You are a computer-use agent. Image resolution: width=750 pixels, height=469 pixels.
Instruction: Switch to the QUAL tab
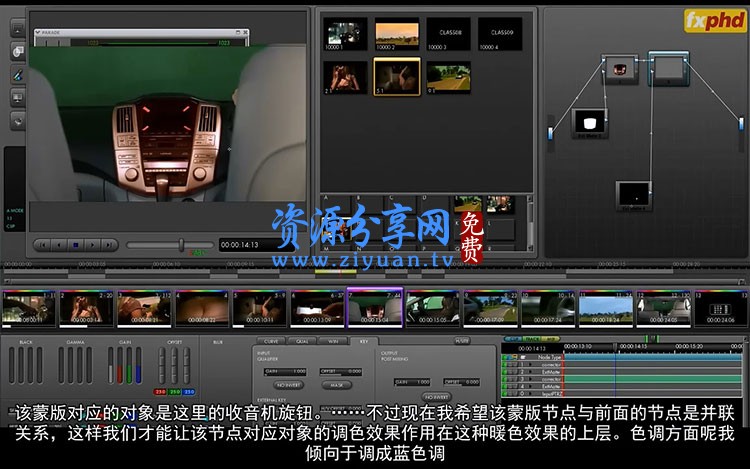pos(302,341)
